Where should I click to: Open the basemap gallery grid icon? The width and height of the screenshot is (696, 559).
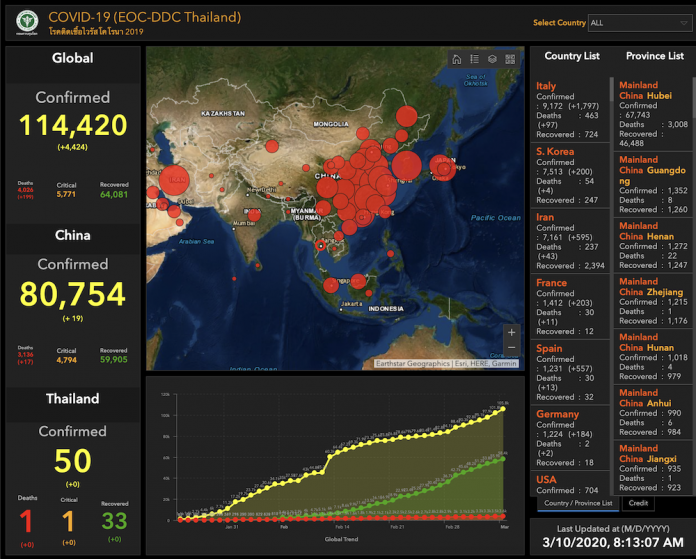[x=510, y=59]
